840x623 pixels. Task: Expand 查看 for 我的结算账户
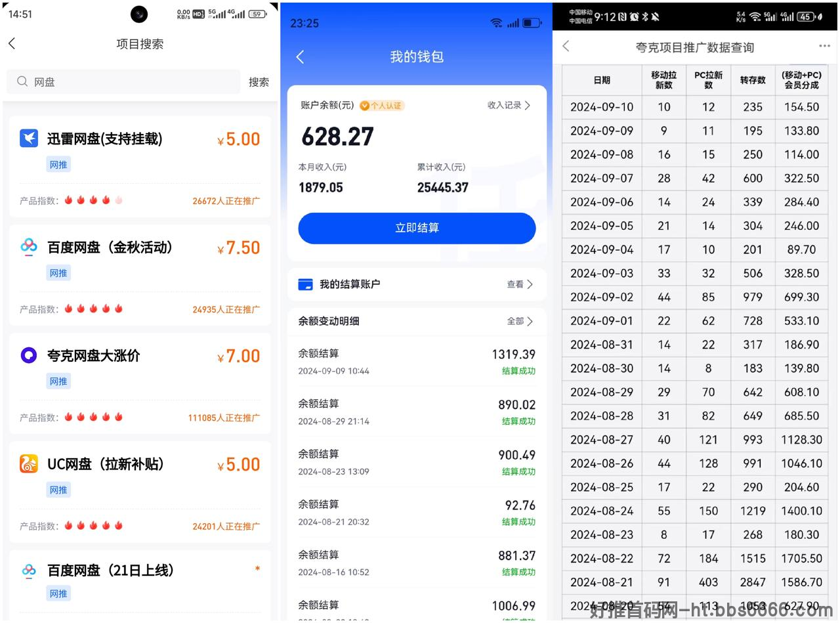tap(520, 284)
